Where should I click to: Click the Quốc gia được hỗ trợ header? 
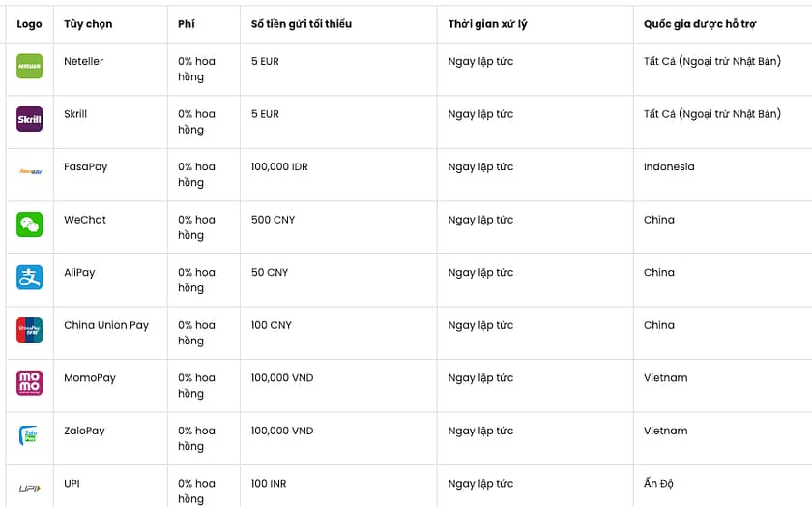click(x=700, y=24)
